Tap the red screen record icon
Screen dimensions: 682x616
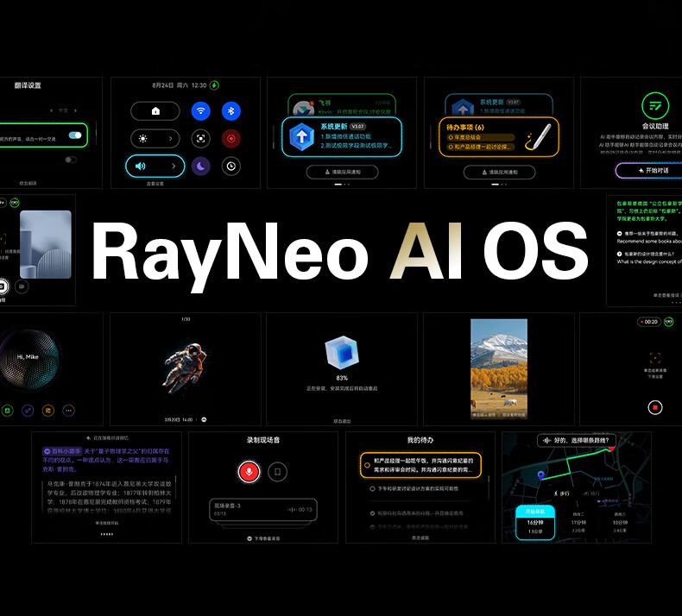tap(231, 139)
